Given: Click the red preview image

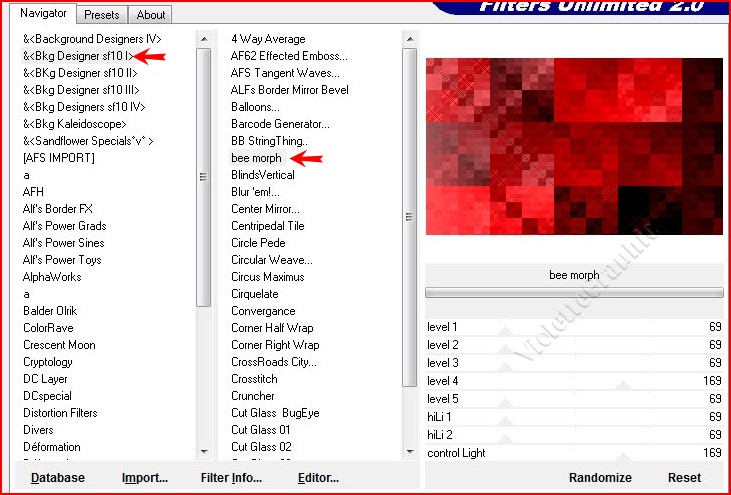Looking at the screenshot, I should click(574, 153).
